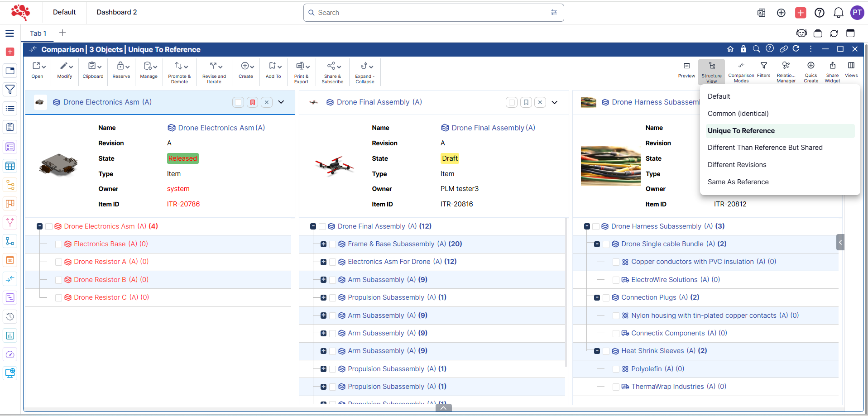Viewport: 868px width, 416px height.
Task: Collapse the Drone Final Assembly card chevron
Action: coord(554,102)
